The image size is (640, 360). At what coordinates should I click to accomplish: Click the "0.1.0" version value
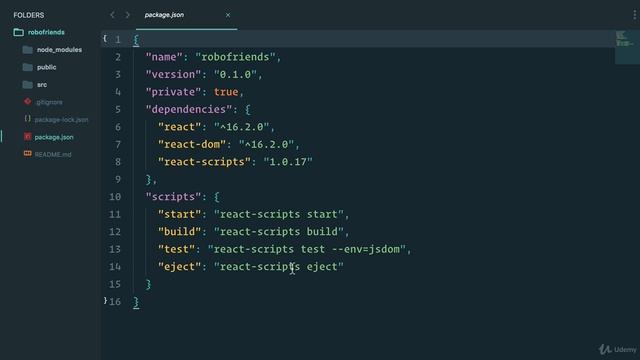235,75
